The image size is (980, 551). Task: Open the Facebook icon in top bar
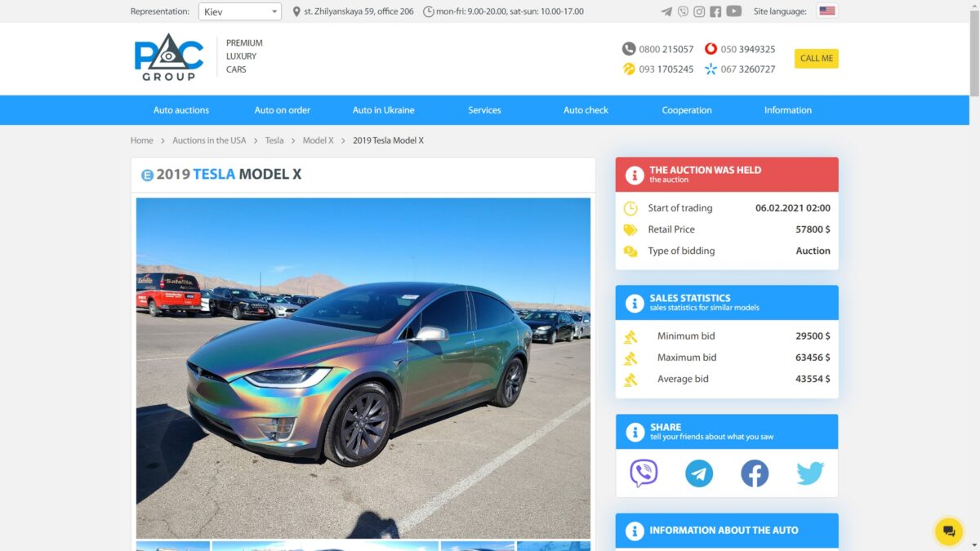click(x=715, y=11)
